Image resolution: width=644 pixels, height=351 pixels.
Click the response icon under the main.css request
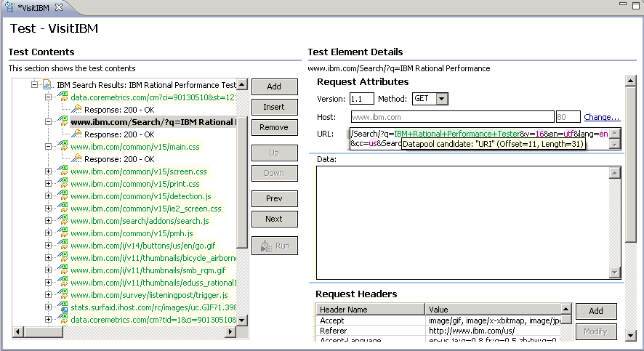(x=76, y=158)
